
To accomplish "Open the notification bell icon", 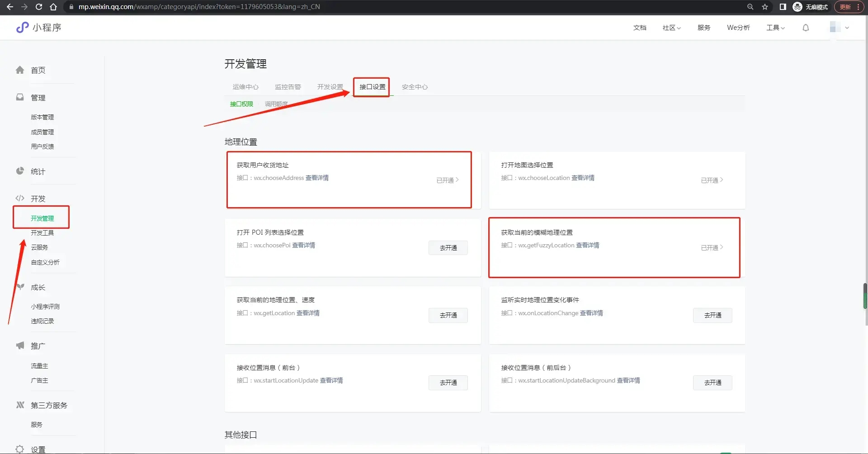I will tap(806, 28).
